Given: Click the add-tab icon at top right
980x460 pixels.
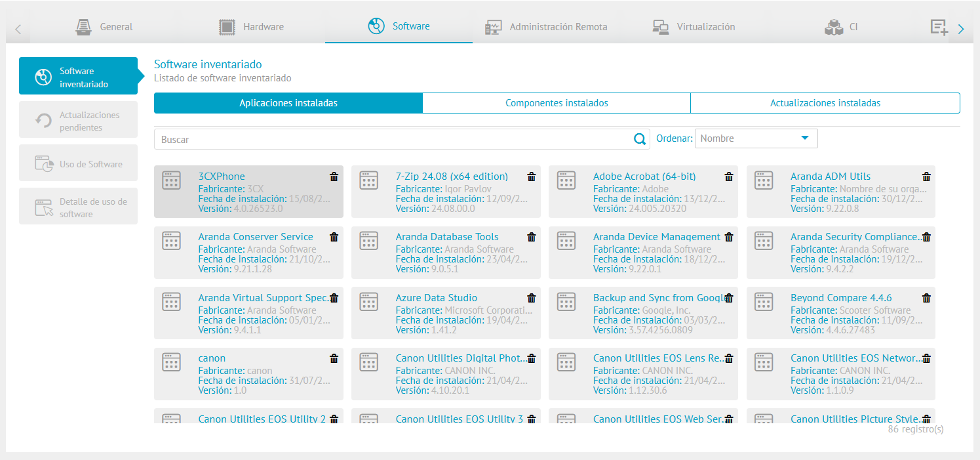Looking at the screenshot, I should click(939, 27).
